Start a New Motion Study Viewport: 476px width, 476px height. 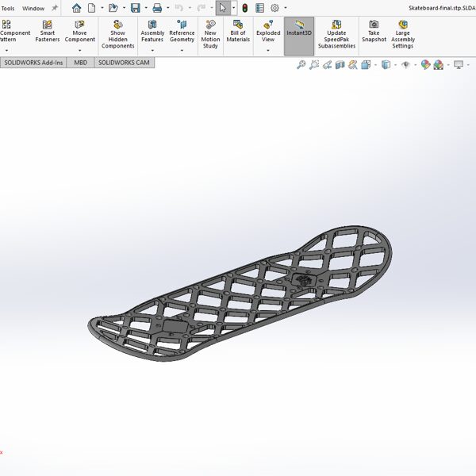(210, 36)
